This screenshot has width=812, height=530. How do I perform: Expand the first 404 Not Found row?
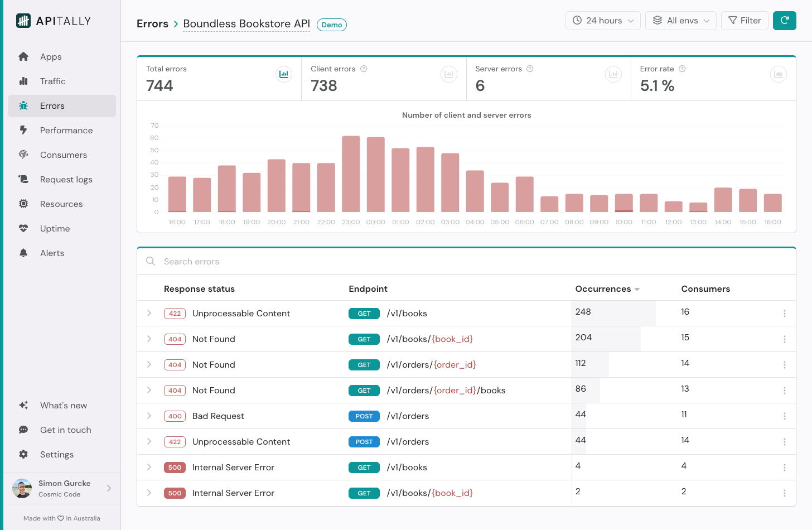[149, 339]
